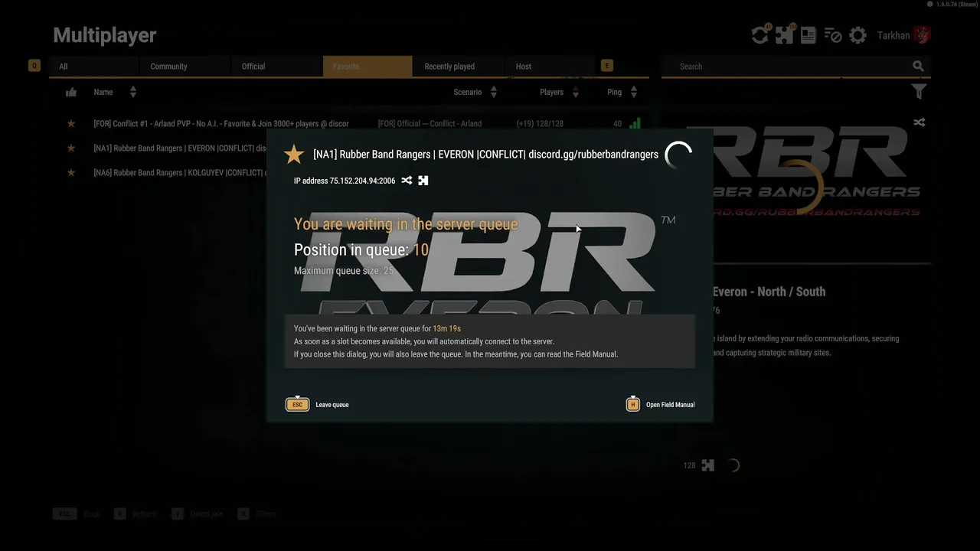Select the Favorite tab

pyautogui.click(x=367, y=67)
